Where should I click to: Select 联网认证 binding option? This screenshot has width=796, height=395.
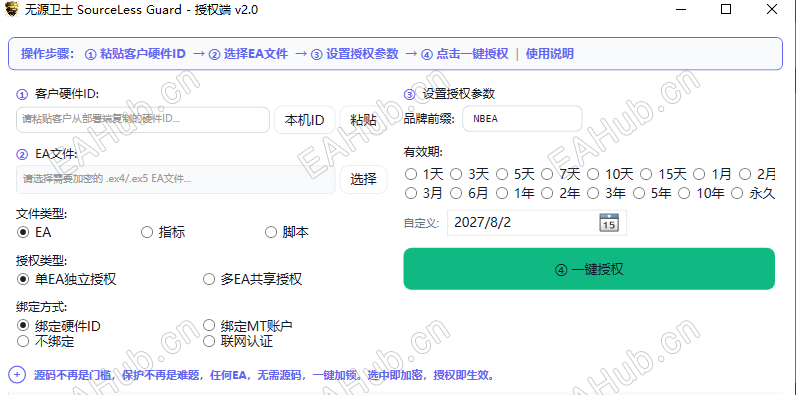click(x=238, y=341)
